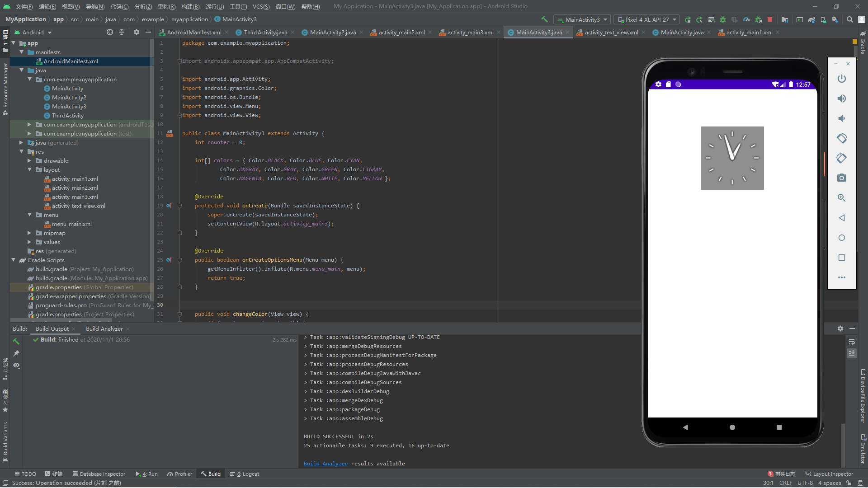The image size is (868, 488).
Task: Toggle soft-wrap in build output
Action: click(852, 342)
